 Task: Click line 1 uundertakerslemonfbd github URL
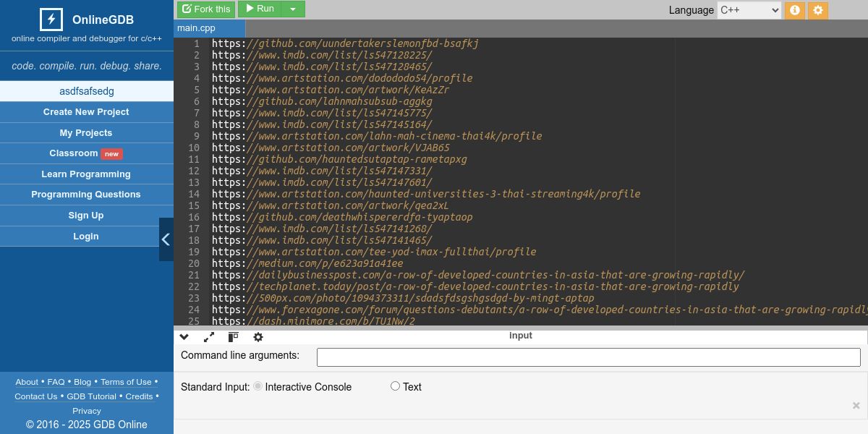[x=345, y=43]
